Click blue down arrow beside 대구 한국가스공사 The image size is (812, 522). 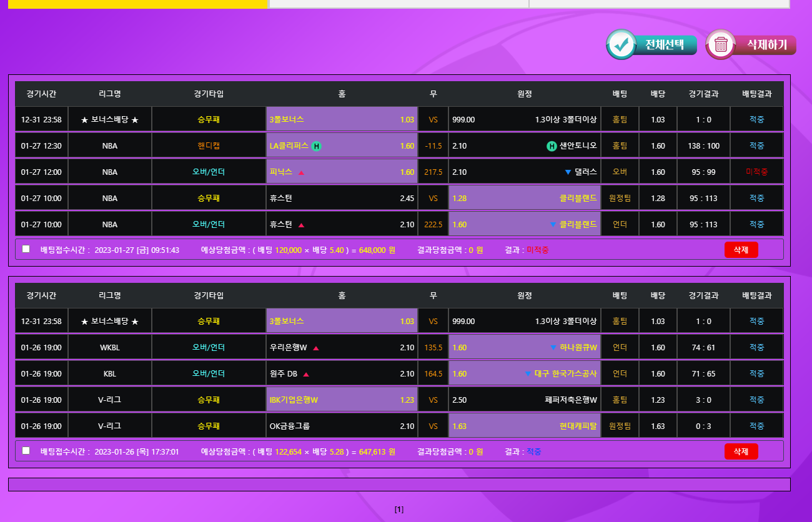click(528, 375)
